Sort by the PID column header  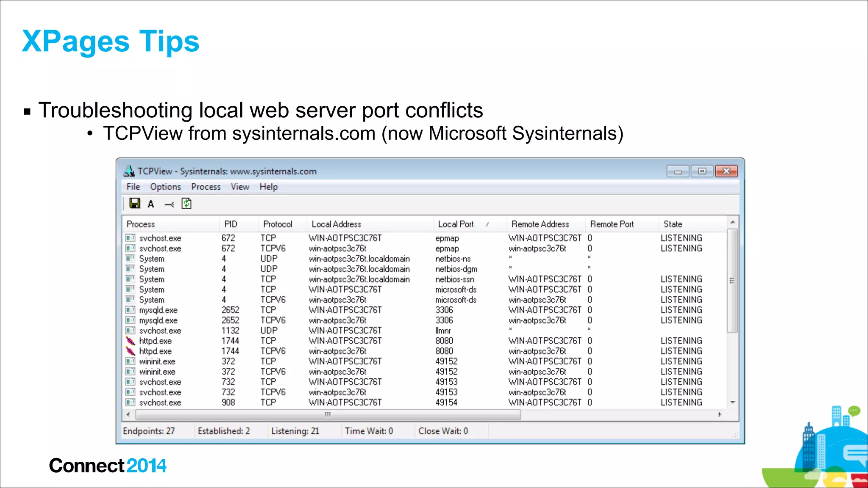tap(239, 224)
